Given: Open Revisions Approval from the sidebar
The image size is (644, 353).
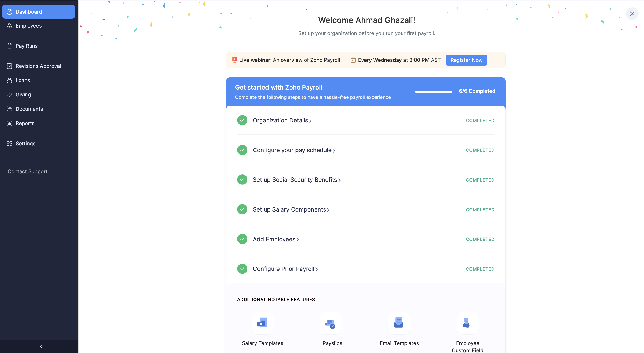Looking at the screenshot, I should [38, 66].
